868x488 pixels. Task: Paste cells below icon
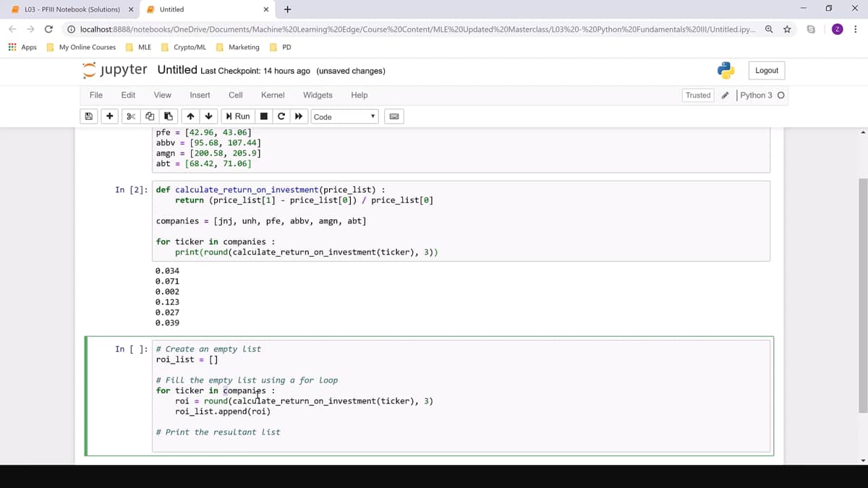pos(168,116)
